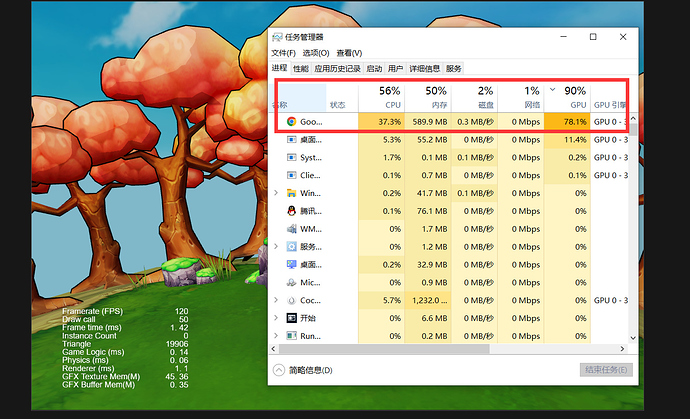Image resolution: width=690 pixels, height=419 pixels.
Task: Click the 11.4% GPU value
Action: tap(575, 140)
